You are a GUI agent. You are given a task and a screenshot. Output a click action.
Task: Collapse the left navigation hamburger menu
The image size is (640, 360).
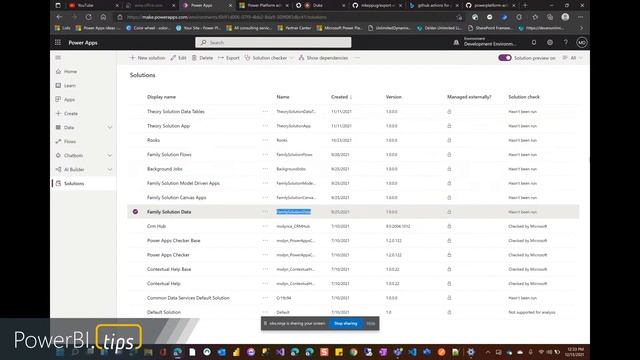(58, 58)
